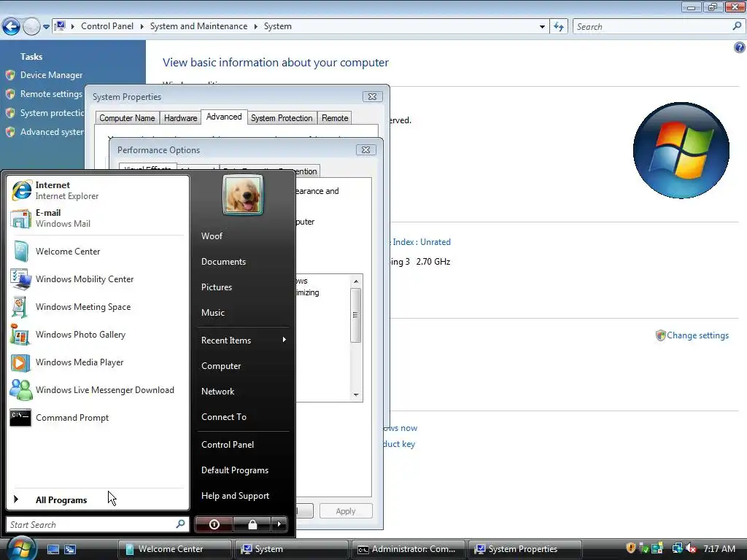This screenshot has width=747, height=560.
Task: Open Windows Mobility Center
Action: tap(98, 279)
